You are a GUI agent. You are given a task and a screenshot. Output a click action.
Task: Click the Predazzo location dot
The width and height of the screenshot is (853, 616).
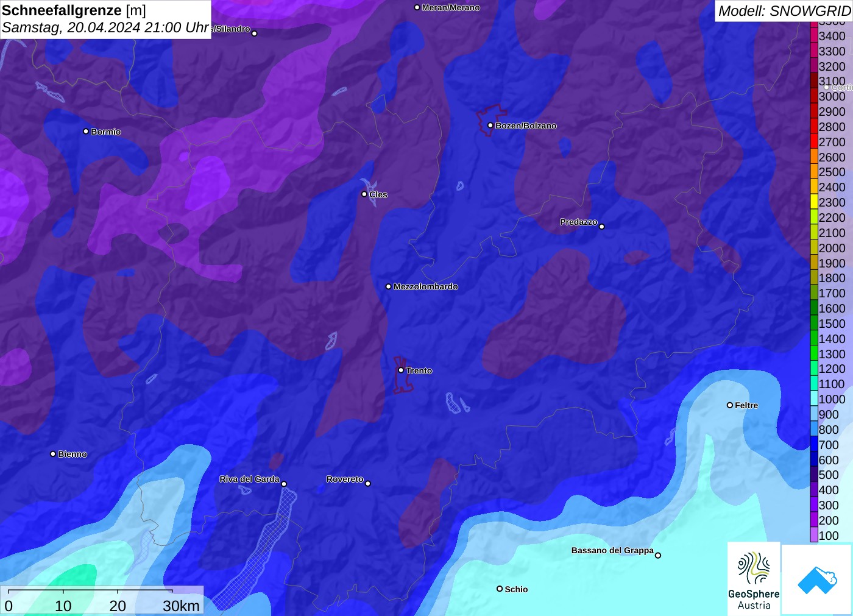coord(602,226)
